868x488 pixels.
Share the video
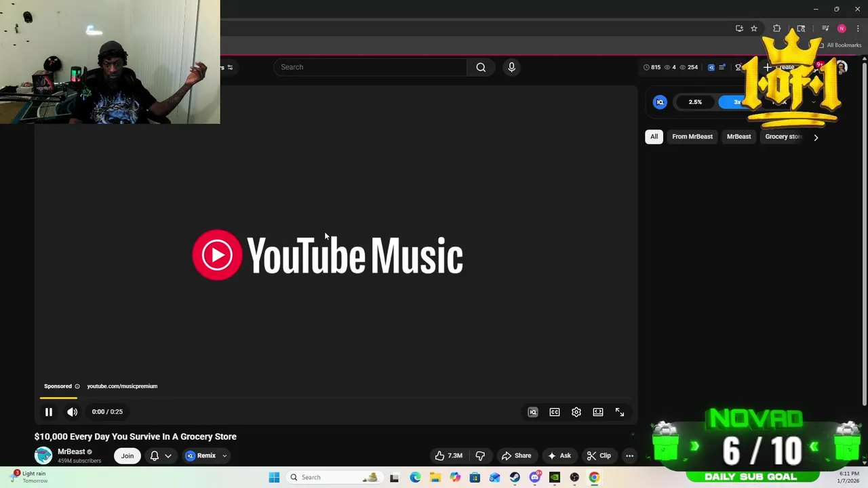tap(516, 455)
